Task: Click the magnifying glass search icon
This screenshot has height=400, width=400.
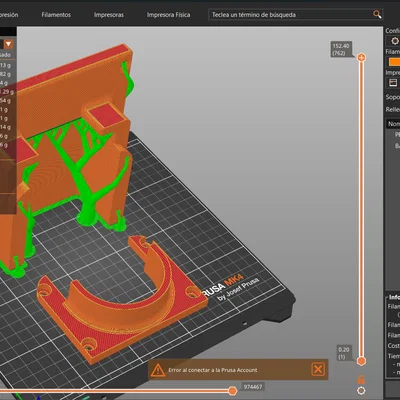Action: coord(377,14)
